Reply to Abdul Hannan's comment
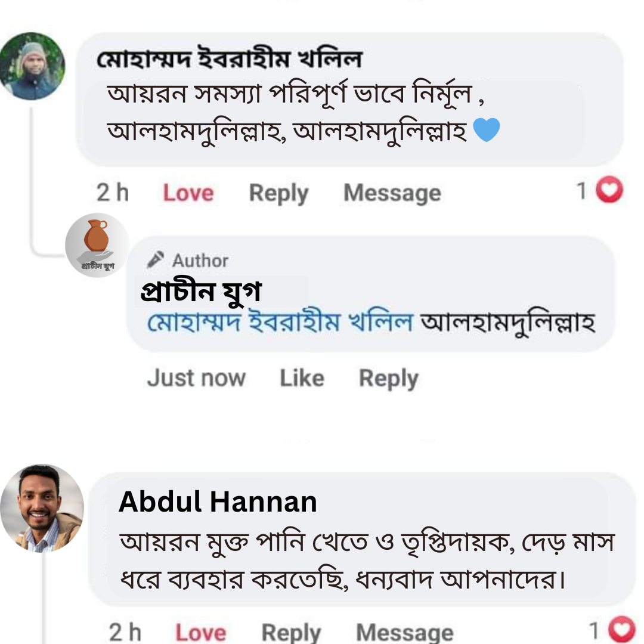This screenshot has width=644, height=644. [x=291, y=632]
